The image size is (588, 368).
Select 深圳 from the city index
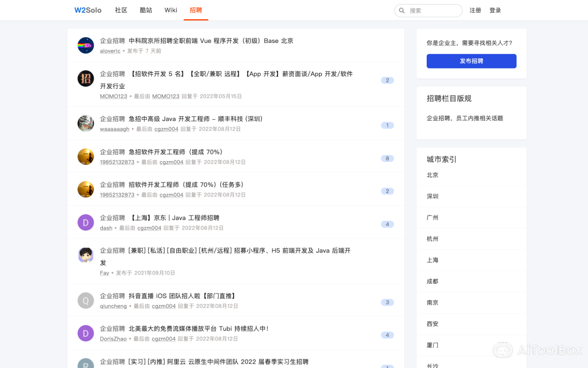(432, 196)
